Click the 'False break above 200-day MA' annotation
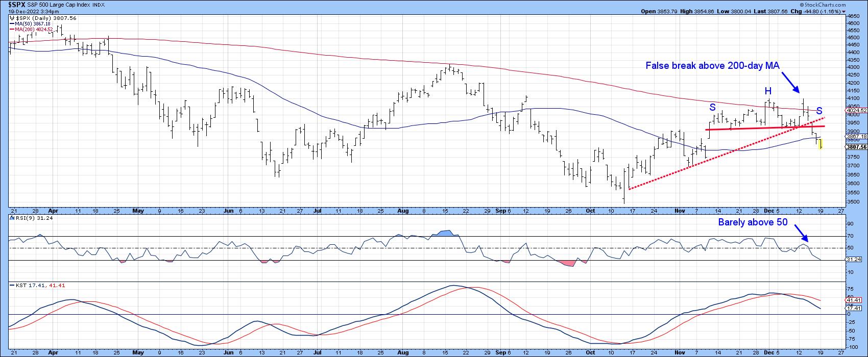 [712, 65]
